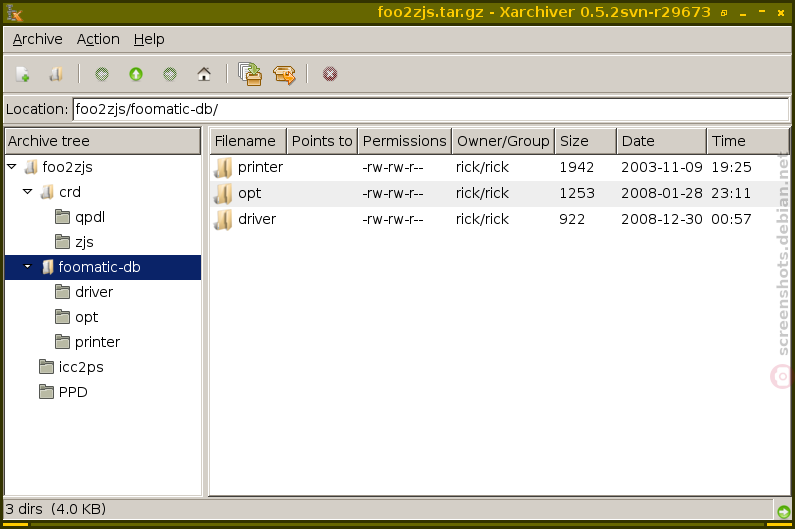Select driver folder in archive tree
Image resolution: width=795 pixels, height=529 pixels.
(94, 292)
